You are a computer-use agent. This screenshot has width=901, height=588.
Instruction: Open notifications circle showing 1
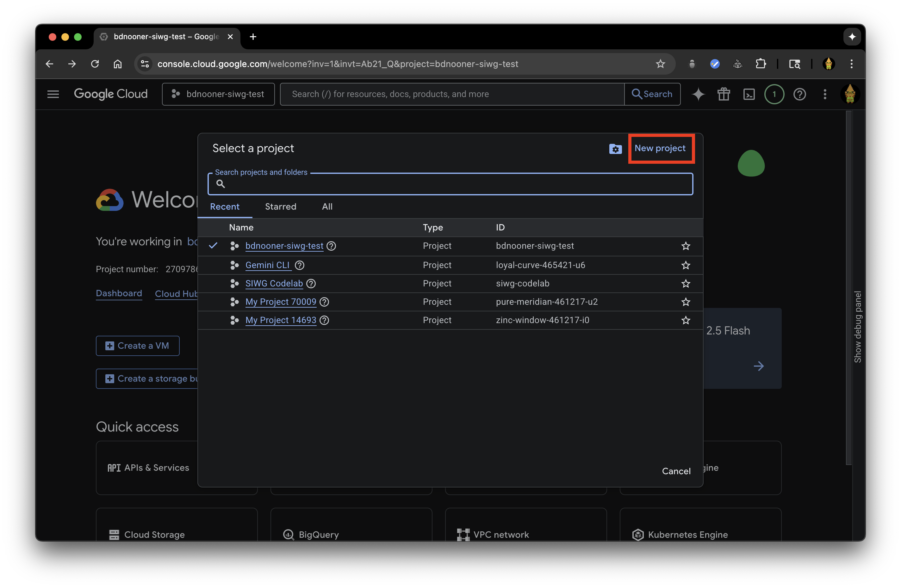click(774, 94)
